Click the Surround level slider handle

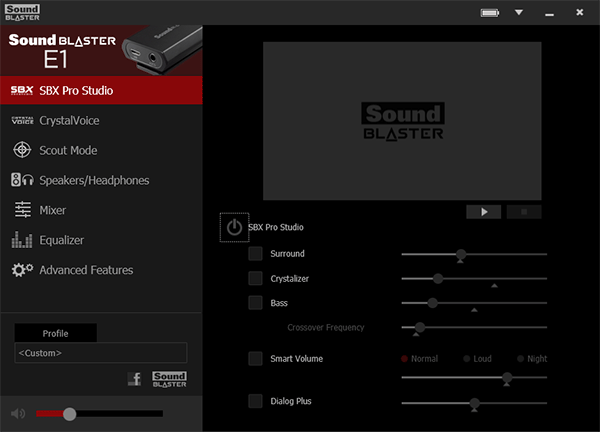[x=461, y=254]
